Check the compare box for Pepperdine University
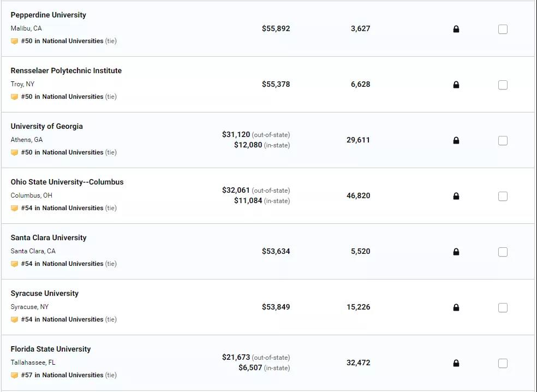 [503, 29]
